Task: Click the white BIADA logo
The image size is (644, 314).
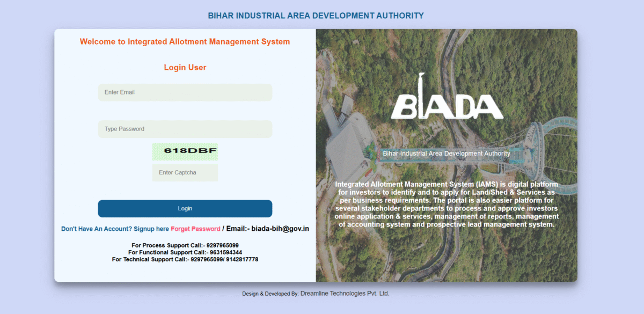Action: [x=447, y=97]
